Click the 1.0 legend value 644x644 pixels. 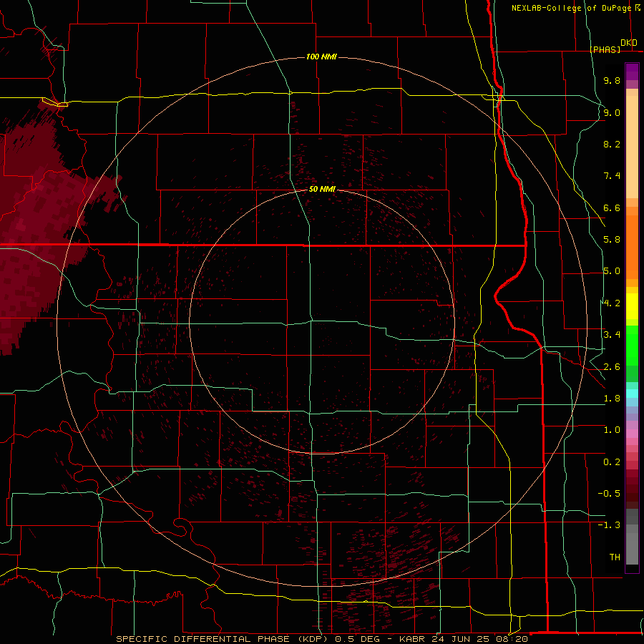(612, 430)
